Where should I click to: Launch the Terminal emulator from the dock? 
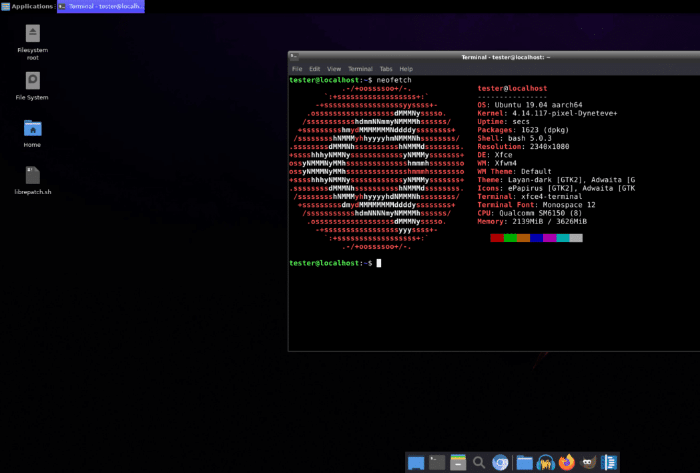click(x=437, y=463)
